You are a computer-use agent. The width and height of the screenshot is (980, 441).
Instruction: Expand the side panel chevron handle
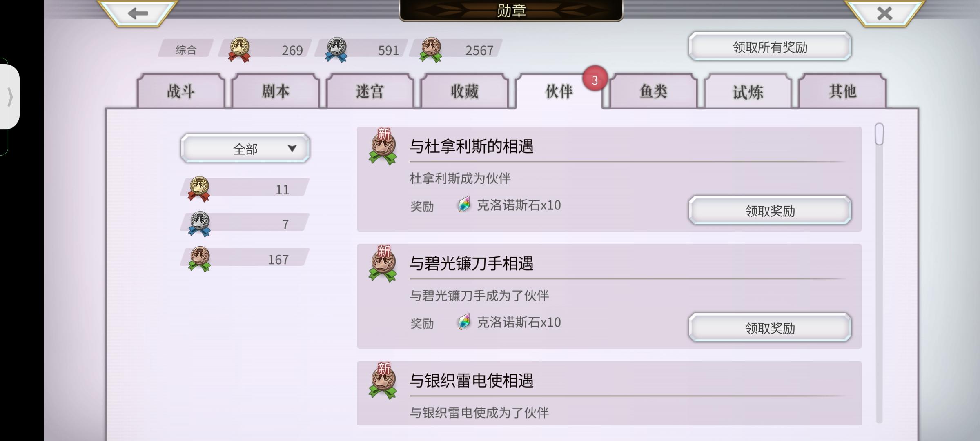10,97
